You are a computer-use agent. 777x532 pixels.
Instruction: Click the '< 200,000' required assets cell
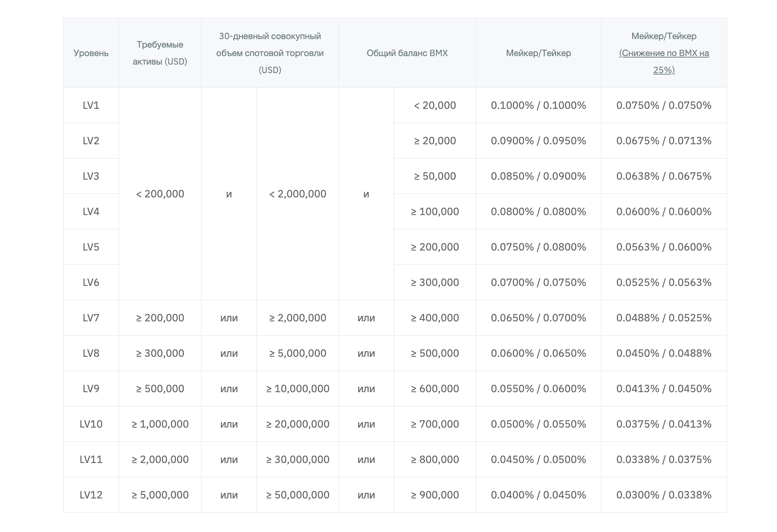click(x=160, y=194)
